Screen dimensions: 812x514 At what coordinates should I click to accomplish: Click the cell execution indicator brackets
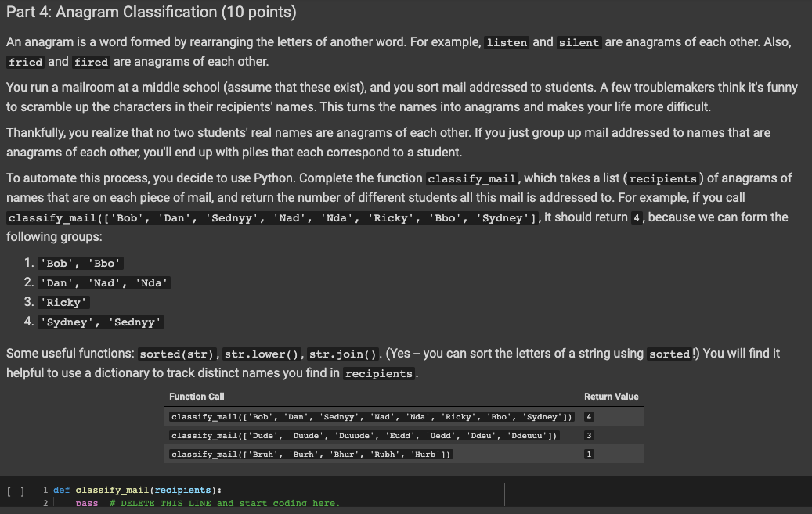pos(13,489)
